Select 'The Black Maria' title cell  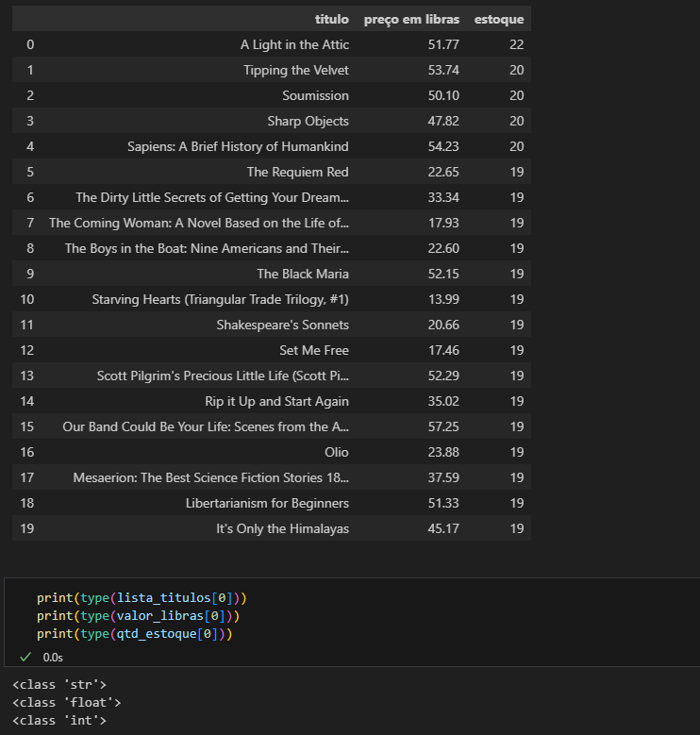[303, 274]
